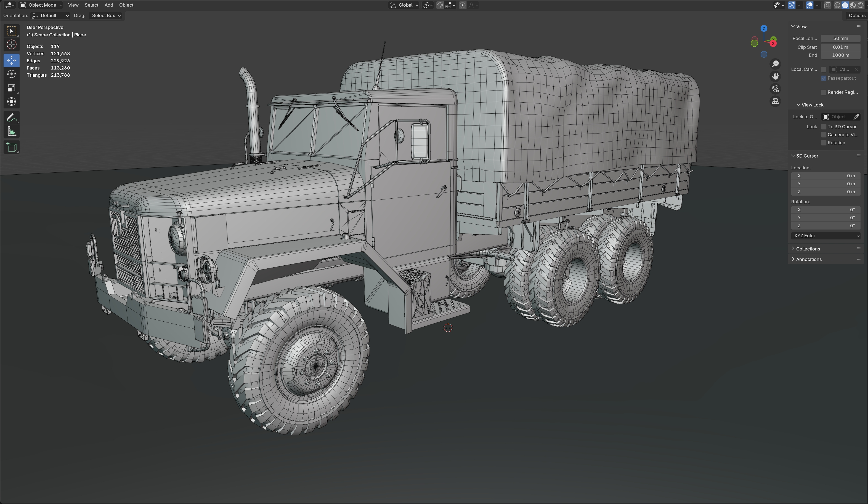Select the Cursor tool
The width and height of the screenshot is (868, 504).
pos(11,45)
